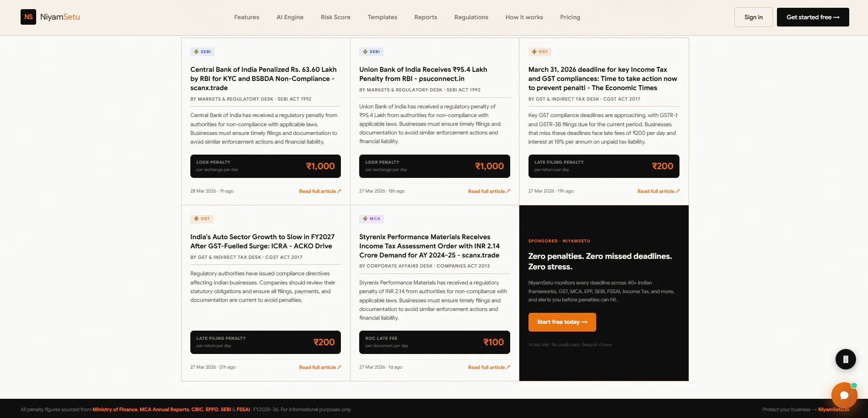The image size is (868, 418).
Task: Click Late Filing Penalty box on March 31 card
Action: 604,166
